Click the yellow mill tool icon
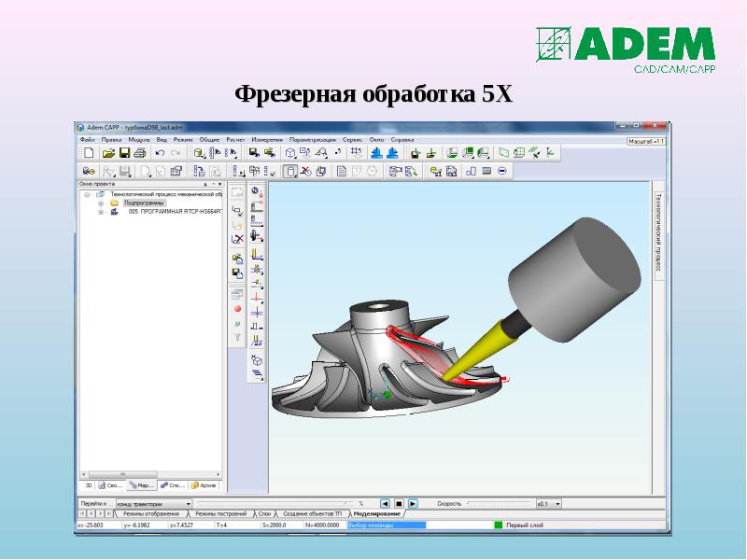This screenshot has height=560, width=747. [257, 254]
